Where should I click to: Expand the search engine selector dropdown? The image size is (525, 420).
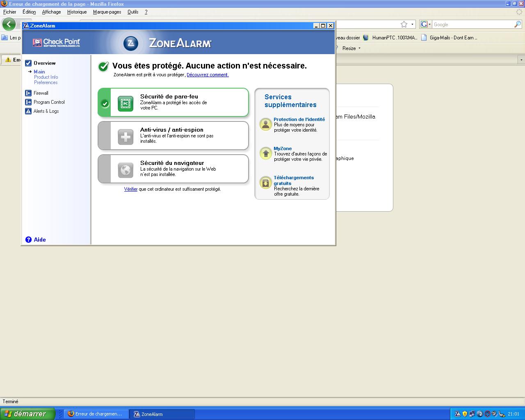click(x=426, y=25)
